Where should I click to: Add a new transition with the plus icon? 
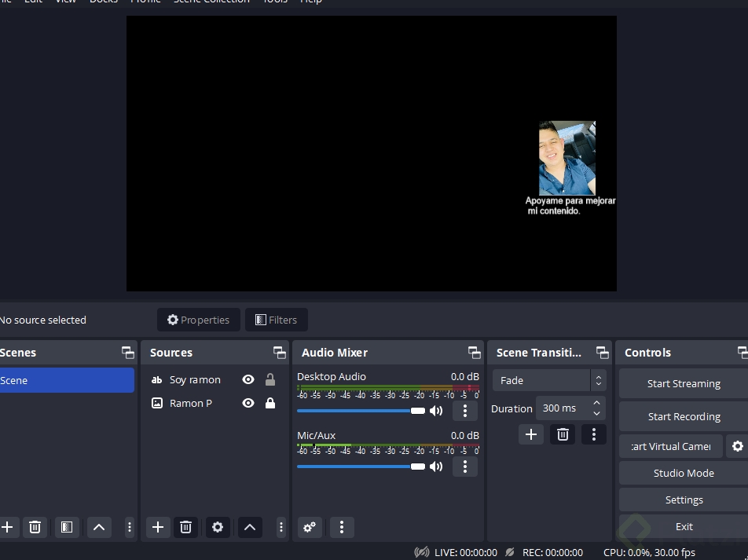(531, 434)
